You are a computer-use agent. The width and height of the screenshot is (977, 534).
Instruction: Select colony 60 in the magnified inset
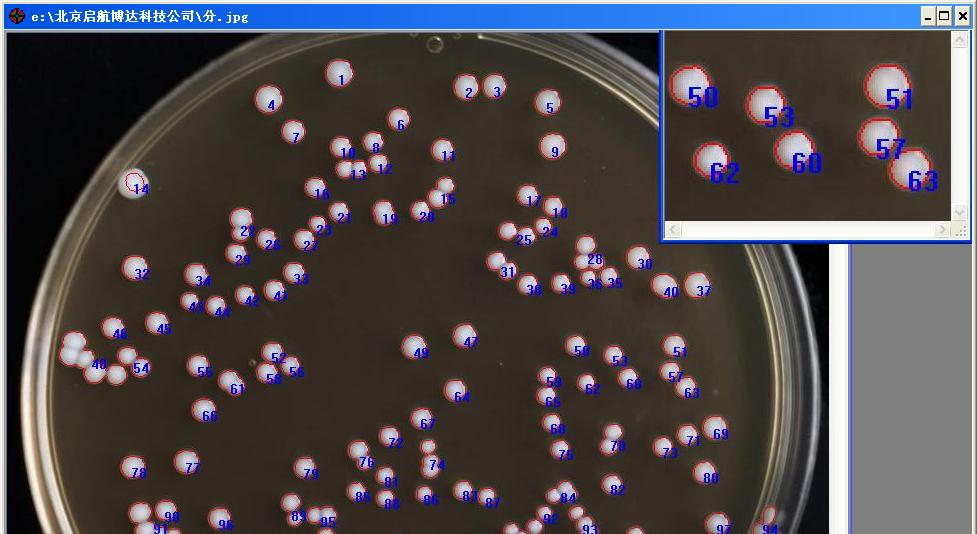pyautogui.click(x=794, y=150)
